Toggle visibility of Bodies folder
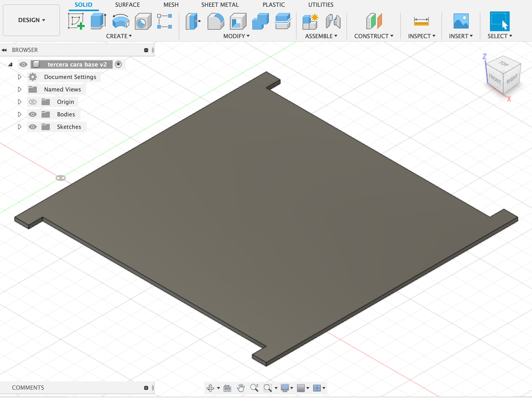 point(33,114)
